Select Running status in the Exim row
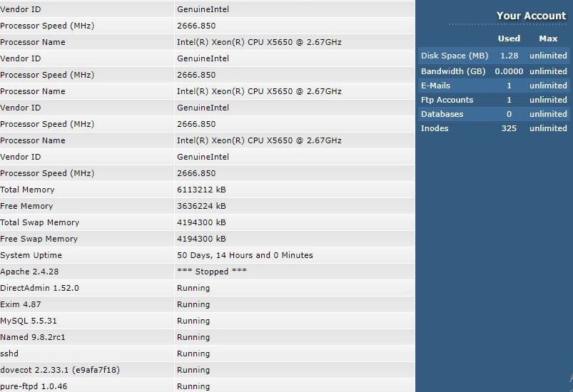 click(193, 305)
